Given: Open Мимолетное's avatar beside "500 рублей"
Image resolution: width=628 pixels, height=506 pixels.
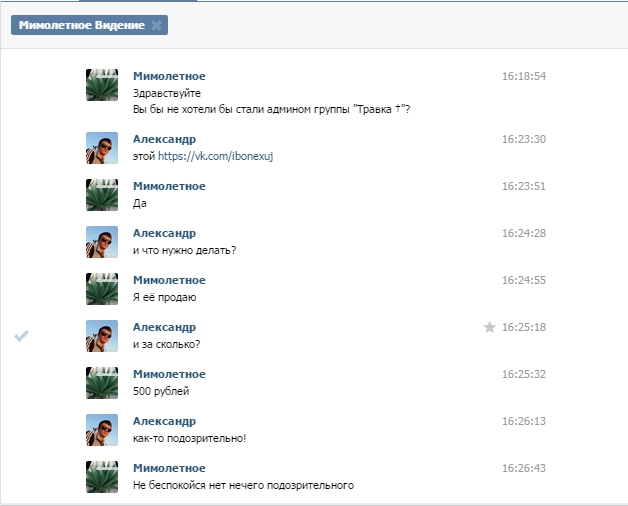Looking at the screenshot, I should [x=102, y=383].
